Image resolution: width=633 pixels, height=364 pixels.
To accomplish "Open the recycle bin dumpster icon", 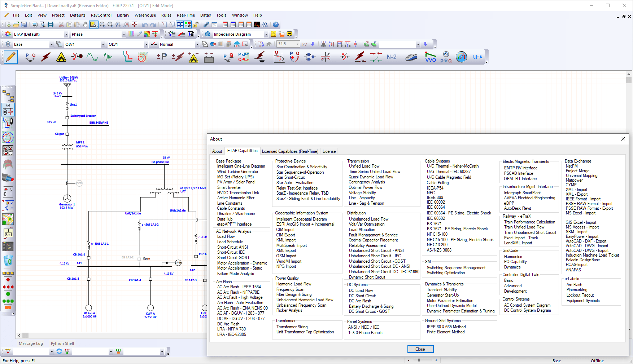I will click(x=8, y=260).
